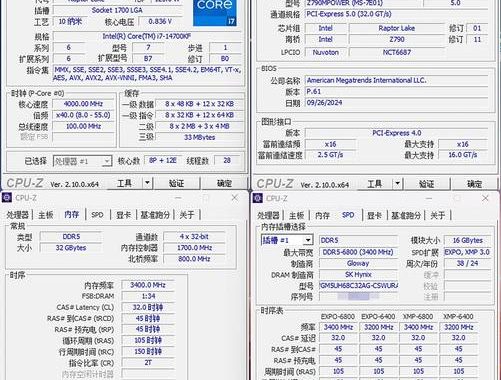Click the BIOS date 09/26/2024 field
This screenshot has width=501, height=380.
397,103
